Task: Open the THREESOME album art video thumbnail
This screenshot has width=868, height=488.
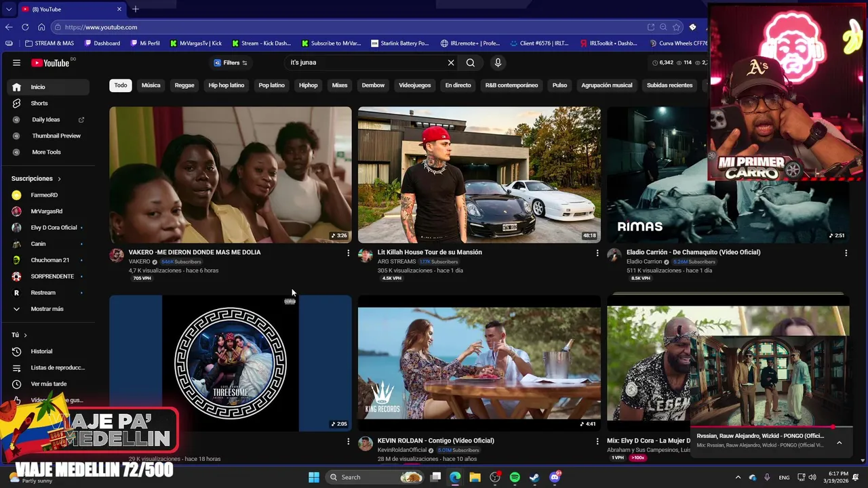Action: coord(231,363)
